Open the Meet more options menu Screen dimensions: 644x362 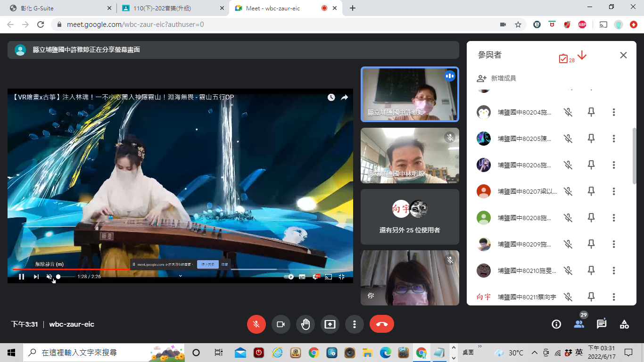coord(354,324)
